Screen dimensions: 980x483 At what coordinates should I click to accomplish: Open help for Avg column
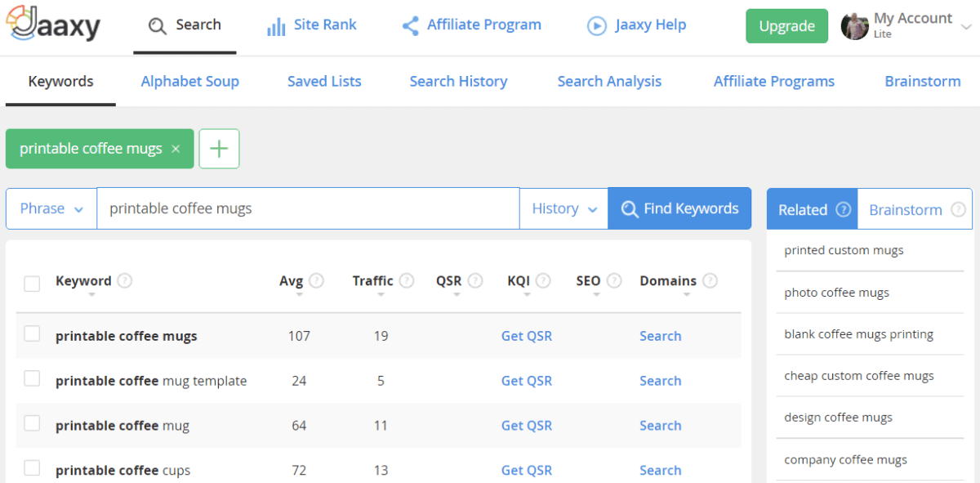click(x=316, y=280)
